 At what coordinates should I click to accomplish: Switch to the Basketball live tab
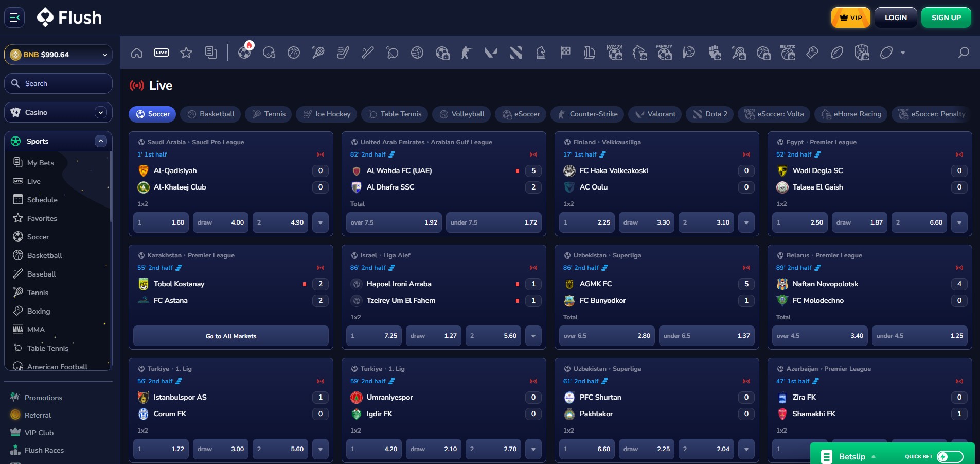[x=211, y=114]
